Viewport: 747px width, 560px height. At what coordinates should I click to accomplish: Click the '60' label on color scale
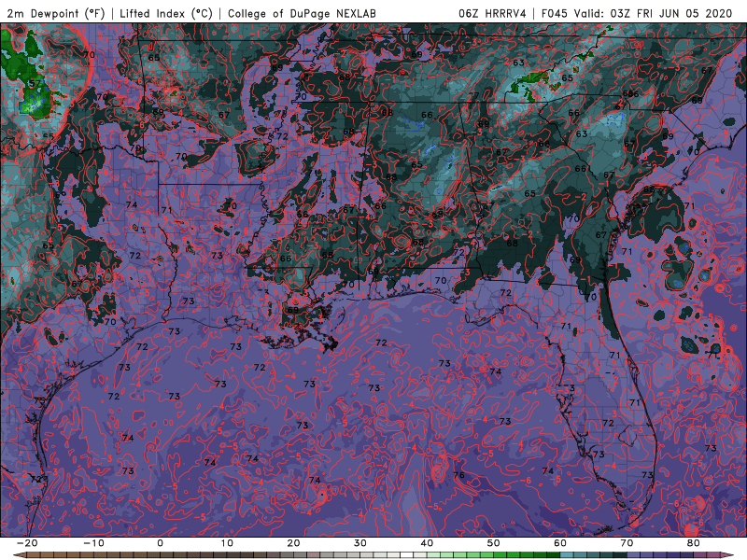click(x=560, y=543)
